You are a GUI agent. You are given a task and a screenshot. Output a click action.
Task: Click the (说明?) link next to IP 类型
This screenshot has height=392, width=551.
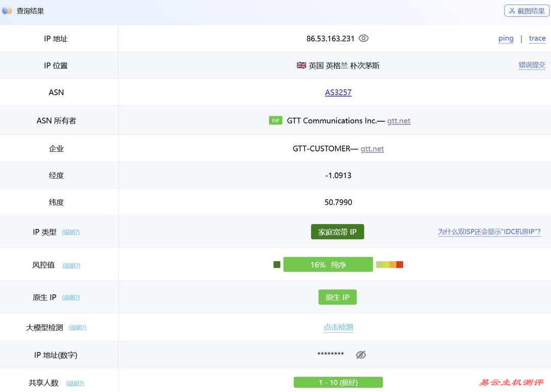[71, 232]
